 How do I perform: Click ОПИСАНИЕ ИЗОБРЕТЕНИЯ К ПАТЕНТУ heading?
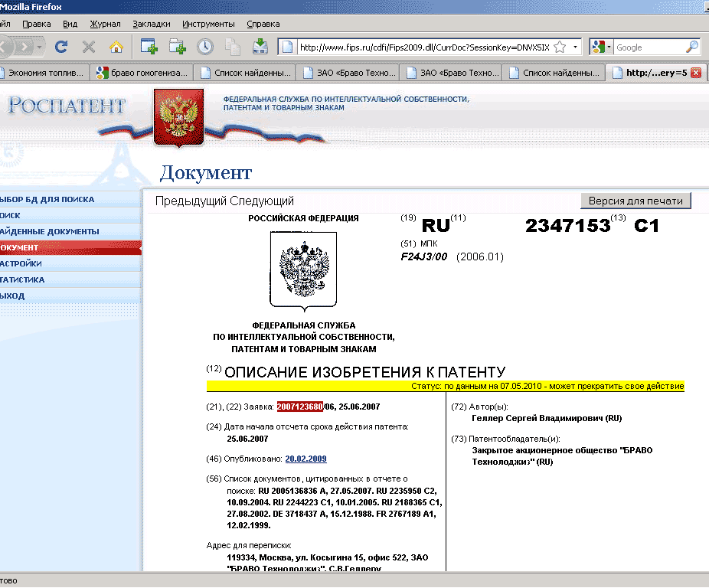(364, 372)
